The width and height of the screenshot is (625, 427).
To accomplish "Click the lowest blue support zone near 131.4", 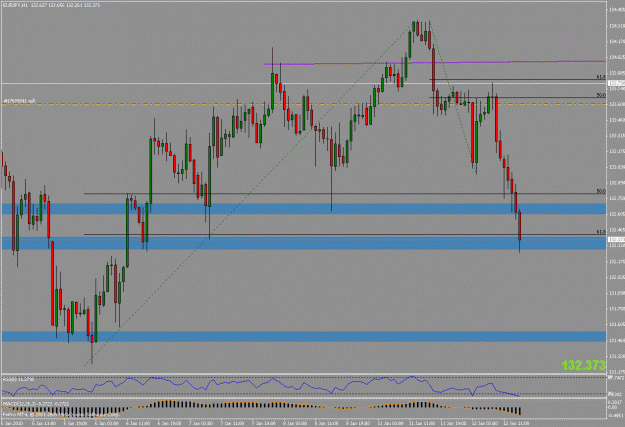I will click(303, 336).
